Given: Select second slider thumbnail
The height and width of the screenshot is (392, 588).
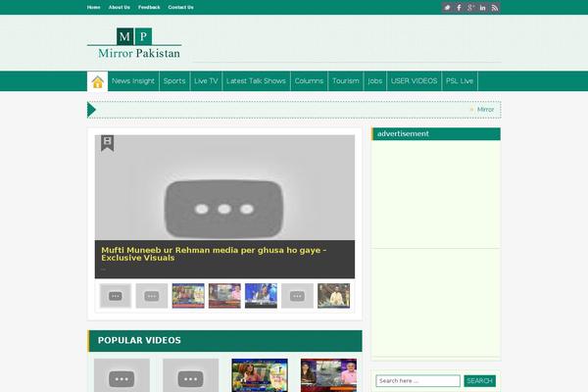Looking at the screenshot, I should pos(152,296).
